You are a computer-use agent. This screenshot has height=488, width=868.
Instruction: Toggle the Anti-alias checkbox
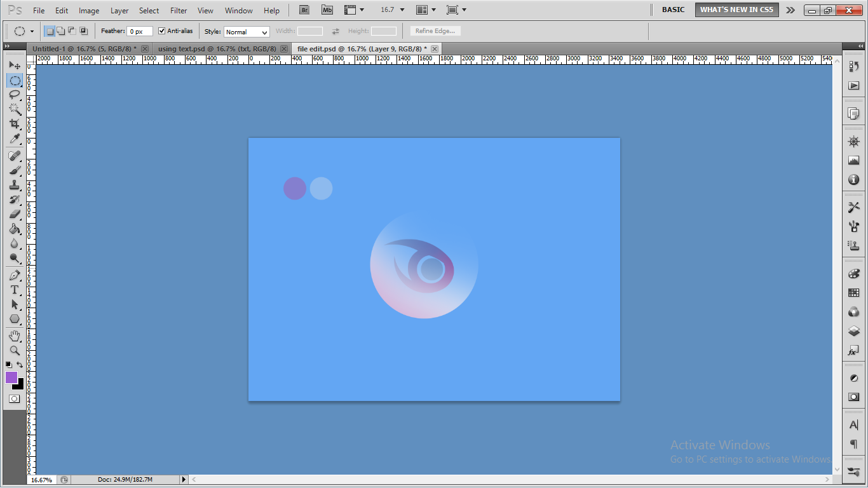point(161,30)
